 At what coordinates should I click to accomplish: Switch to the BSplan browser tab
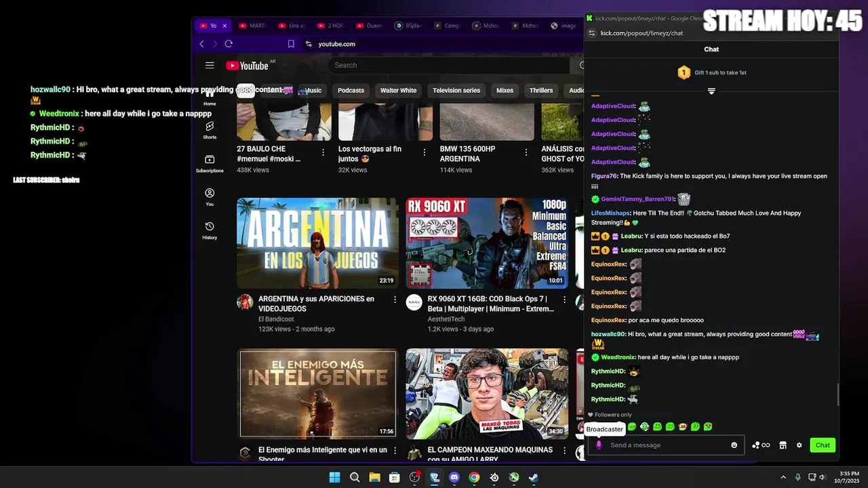point(407,26)
